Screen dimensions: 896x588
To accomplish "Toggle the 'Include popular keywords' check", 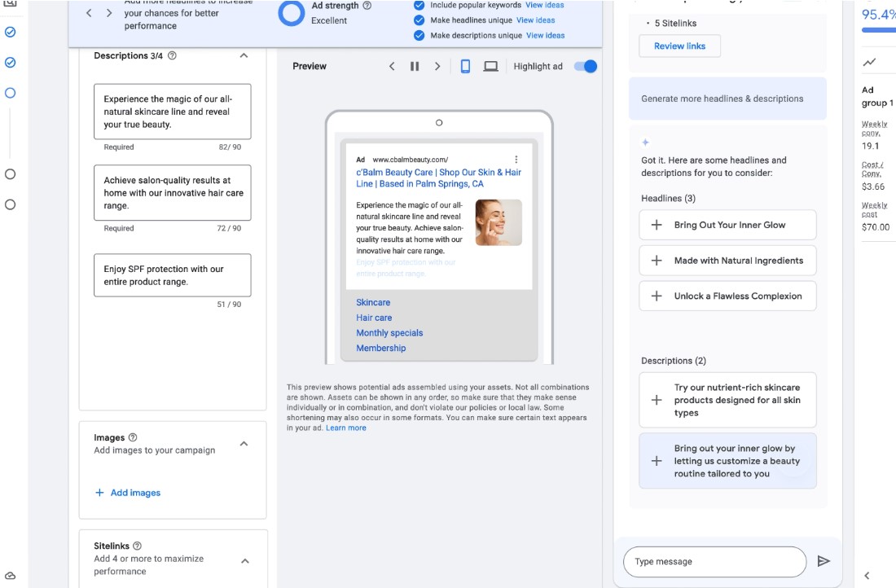I will coord(419,5).
